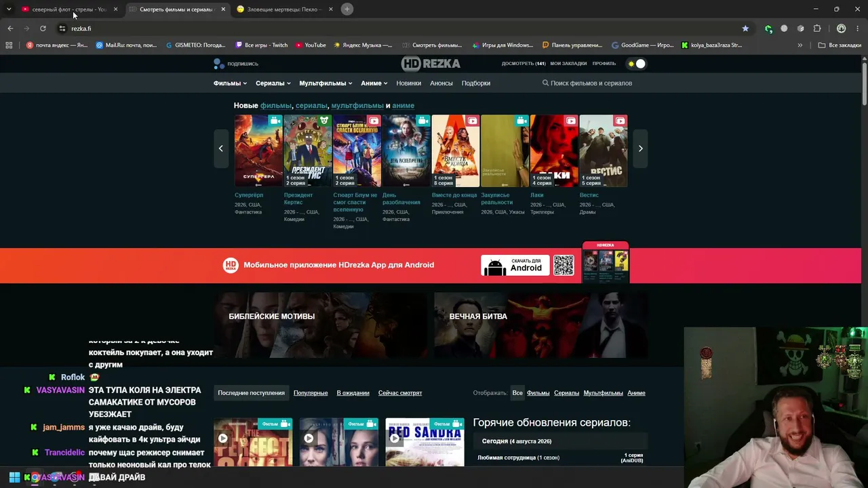Open the Новинки menu item
This screenshot has width=868, height=488.
[x=409, y=83]
